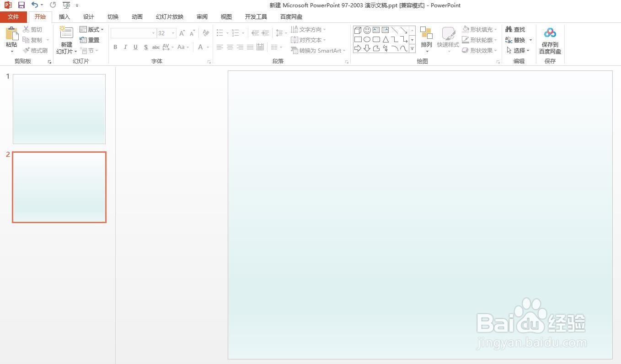
Task: Open the 百度网盘 tab
Action: click(x=291, y=17)
